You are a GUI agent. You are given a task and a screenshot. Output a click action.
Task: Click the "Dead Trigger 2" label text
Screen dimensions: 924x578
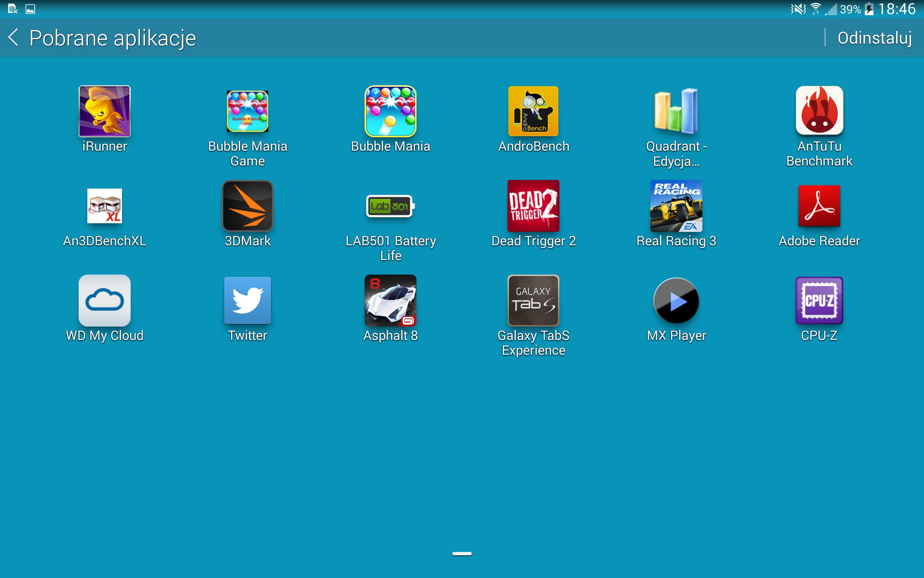click(533, 241)
